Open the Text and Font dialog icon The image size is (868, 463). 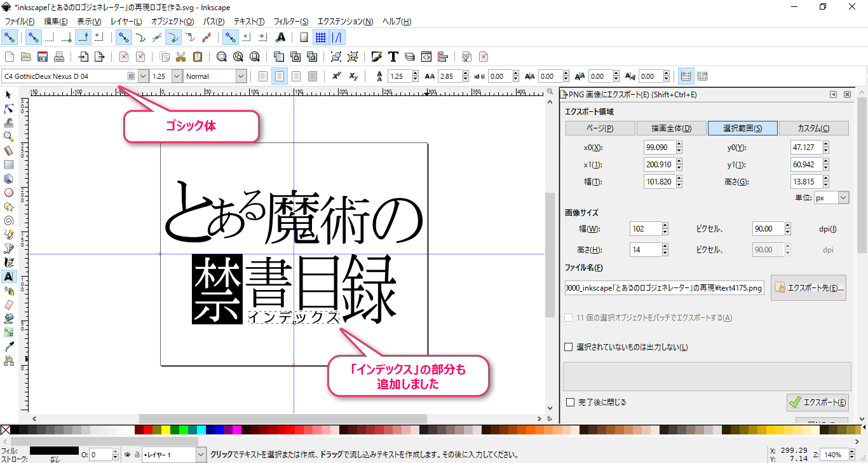(x=393, y=57)
